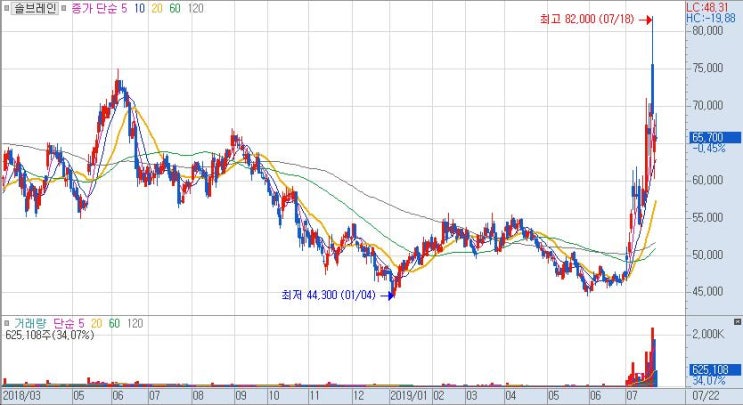Click the current price tag 65,700

714,137
